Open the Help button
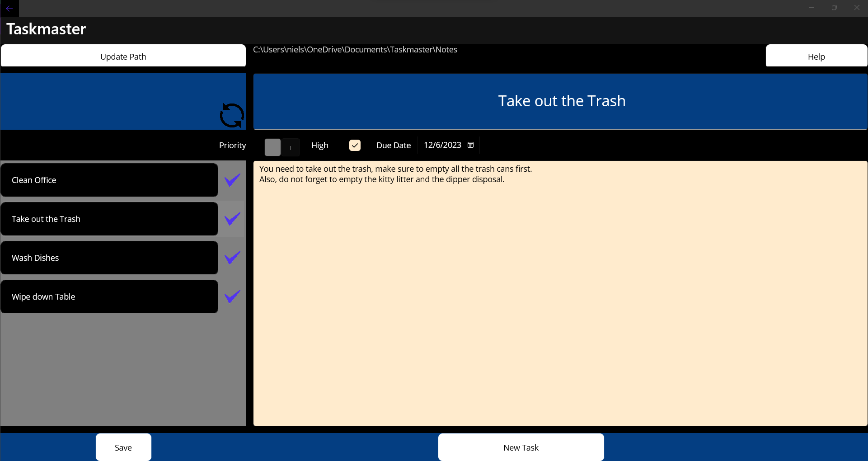This screenshot has width=868, height=461. pyautogui.click(x=816, y=56)
